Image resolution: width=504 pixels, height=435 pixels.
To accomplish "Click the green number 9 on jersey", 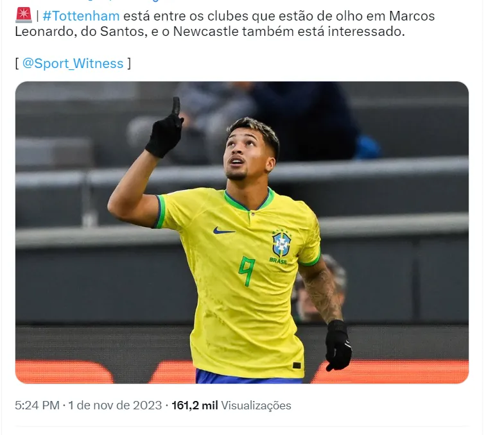I will 247,271.
